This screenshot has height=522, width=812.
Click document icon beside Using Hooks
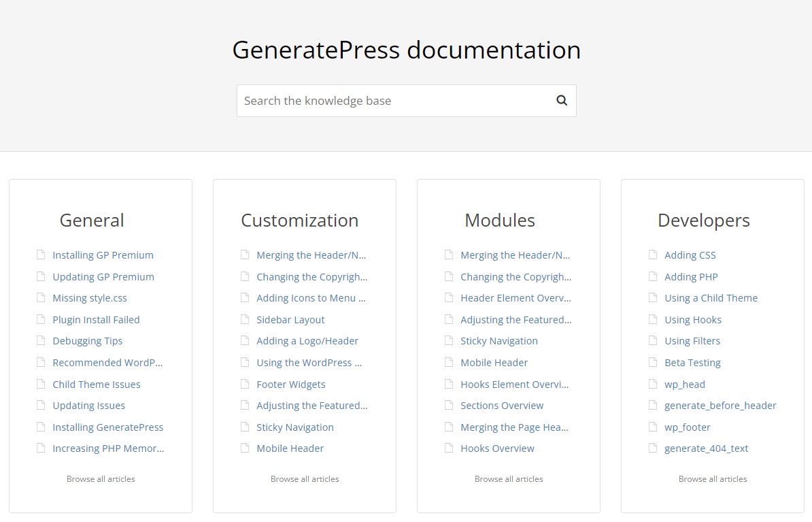click(x=652, y=319)
